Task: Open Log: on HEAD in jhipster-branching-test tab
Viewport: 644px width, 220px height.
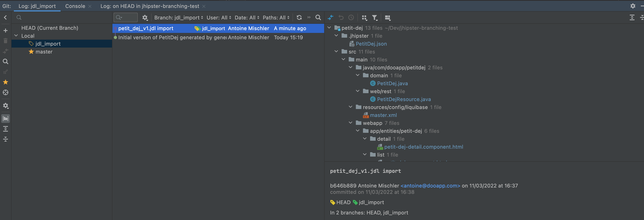Action: pyautogui.click(x=149, y=6)
